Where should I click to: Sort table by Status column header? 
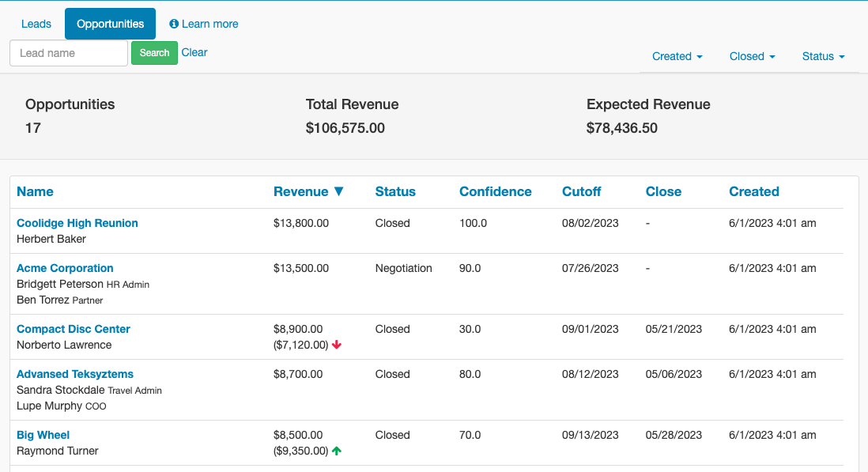[395, 191]
